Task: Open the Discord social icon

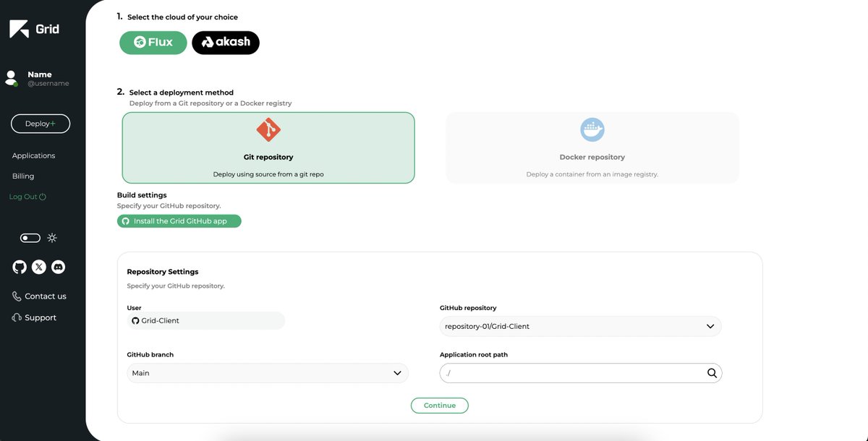Action: [x=59, y=267]
